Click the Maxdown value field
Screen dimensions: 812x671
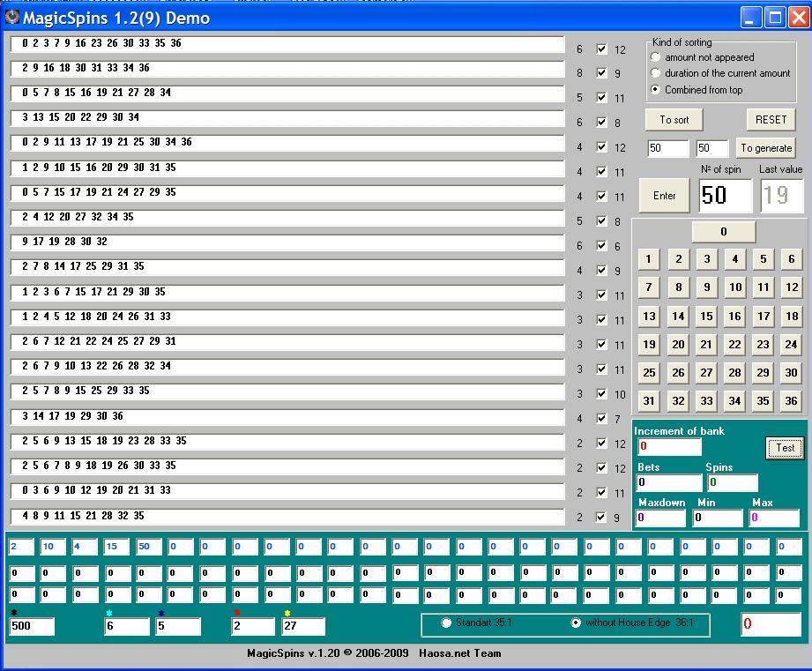[x=660, y=518]
